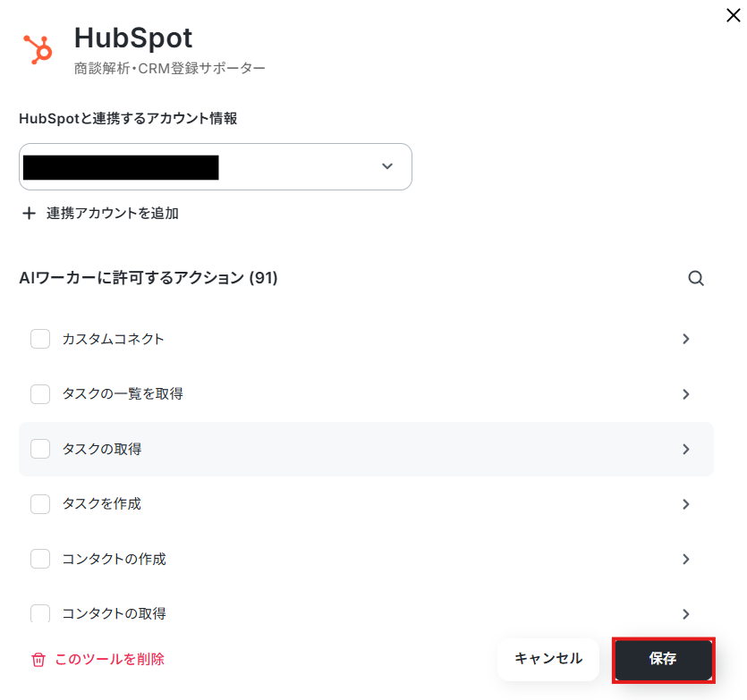The image size is (747, 700).
Task: Click the HubSpot sprocket logo icon
Action: coord(38,49)
